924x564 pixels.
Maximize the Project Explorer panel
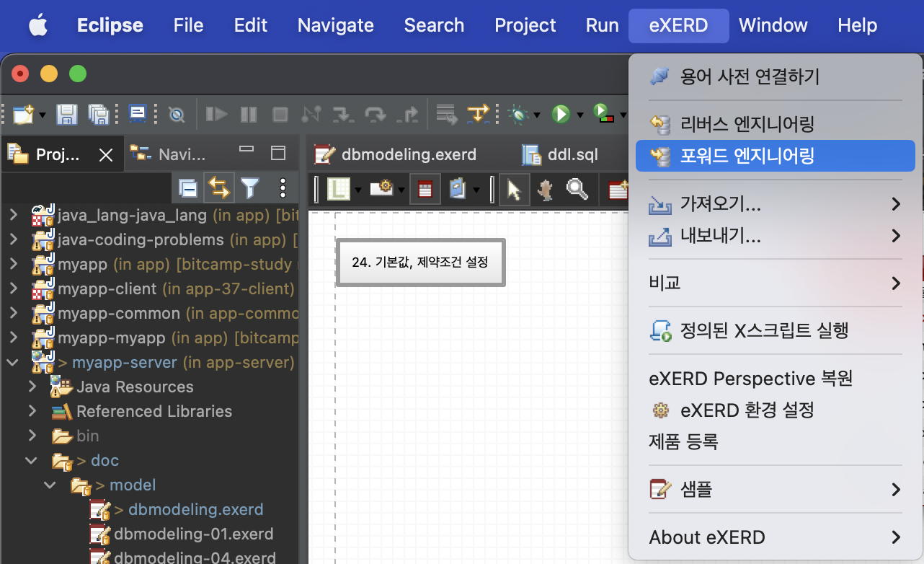(x=278, y=153)
